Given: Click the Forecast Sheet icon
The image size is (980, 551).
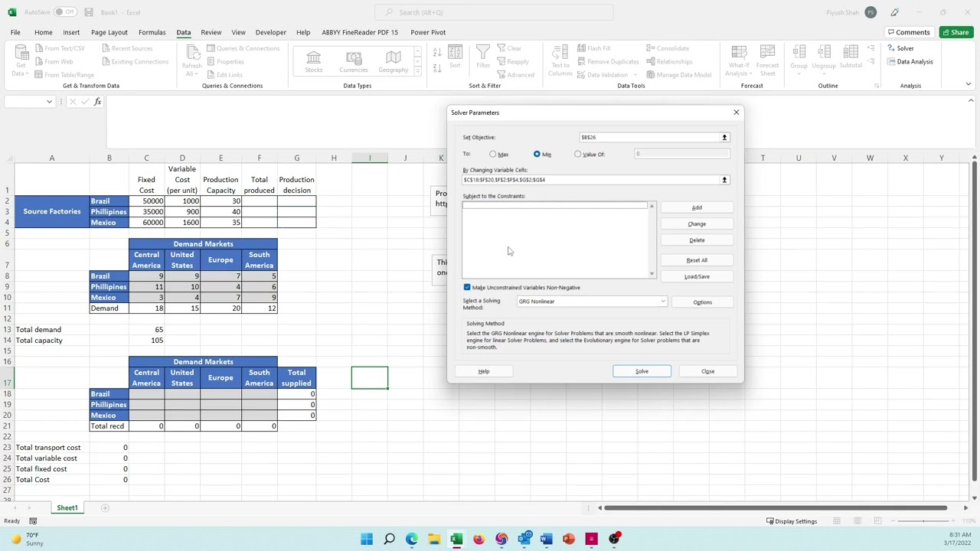Looking at the screenshot, I should 767,60.
